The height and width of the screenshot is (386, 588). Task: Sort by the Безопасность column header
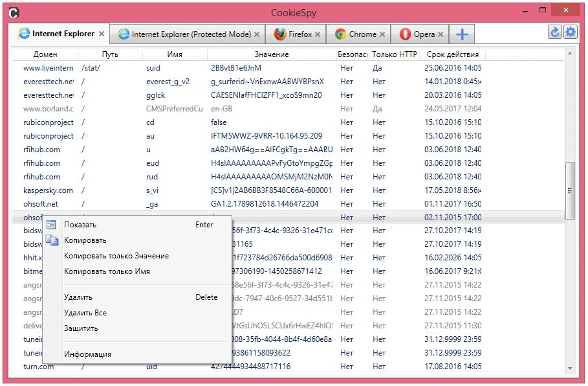click(x=353, y=54)
